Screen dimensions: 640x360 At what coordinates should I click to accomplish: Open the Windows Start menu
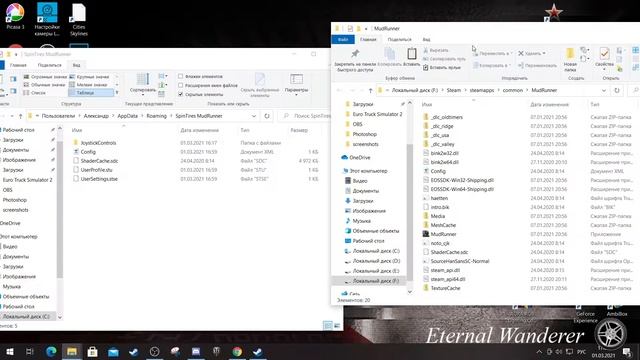(9, 351)
